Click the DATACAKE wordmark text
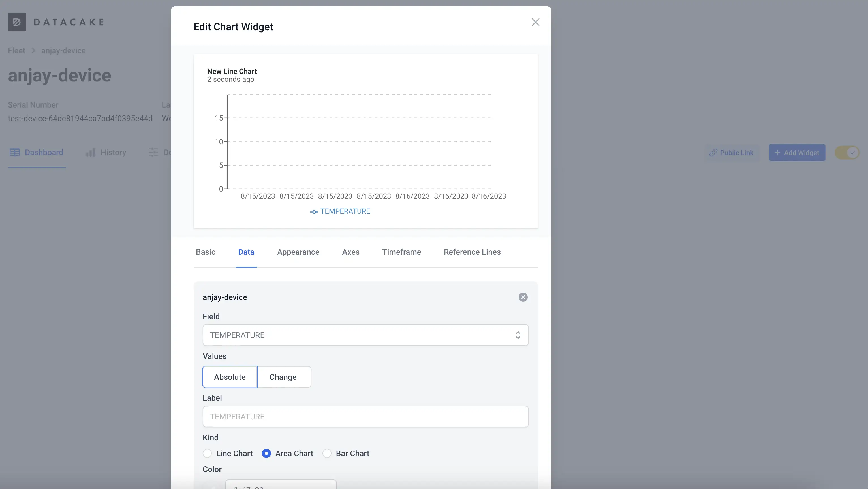 pyautogui.click(x=69, y=22)
